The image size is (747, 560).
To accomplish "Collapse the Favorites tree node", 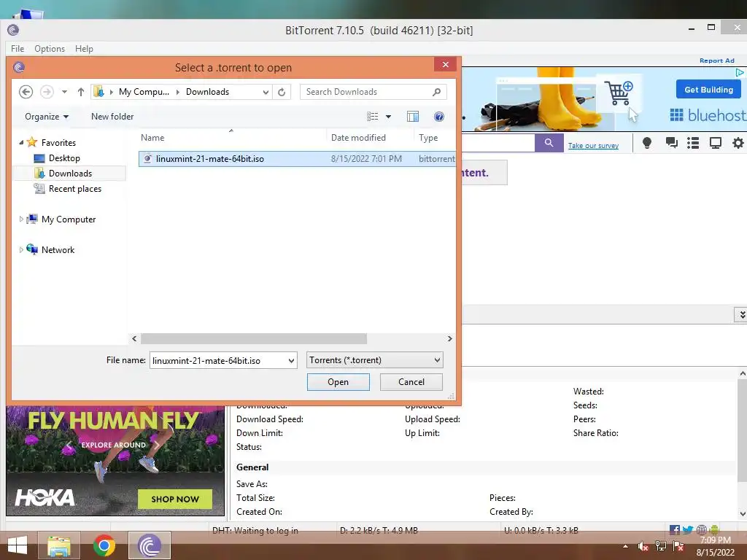I will click(x=21, y=142).
